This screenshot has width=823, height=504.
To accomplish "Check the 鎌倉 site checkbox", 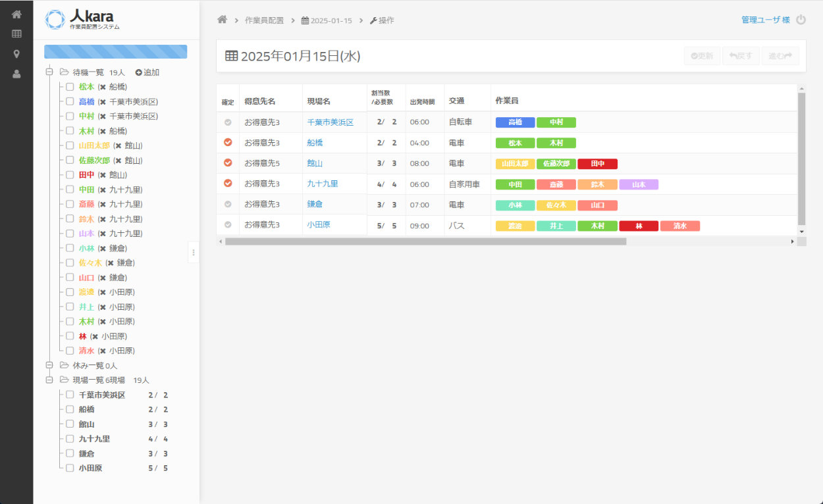I will click(x=70, y=453).
